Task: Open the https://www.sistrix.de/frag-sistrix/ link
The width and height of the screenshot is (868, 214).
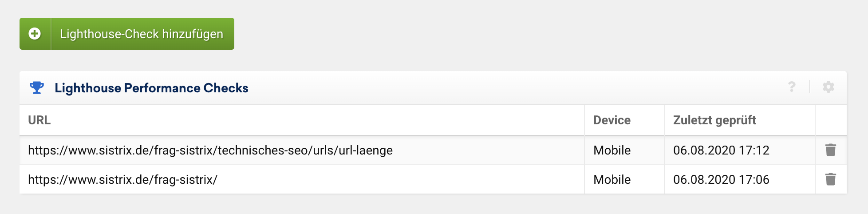Action: pyautogui.click(x=122, y=179)
